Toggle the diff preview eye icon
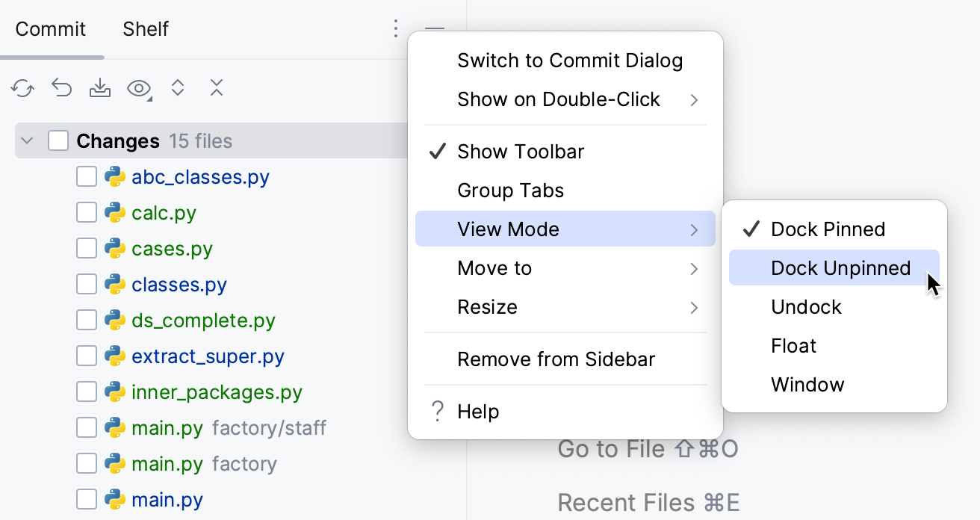The image size is (980, 520). point(139,87)
